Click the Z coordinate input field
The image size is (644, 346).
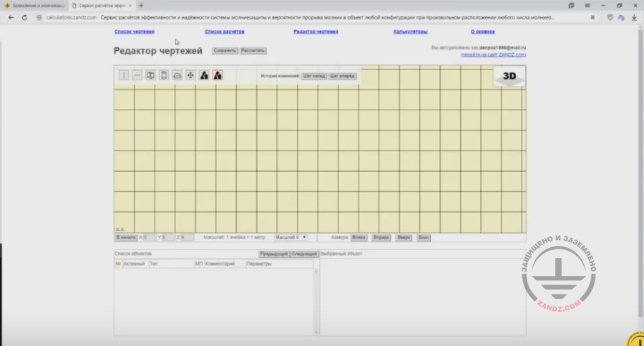point(187,237)
